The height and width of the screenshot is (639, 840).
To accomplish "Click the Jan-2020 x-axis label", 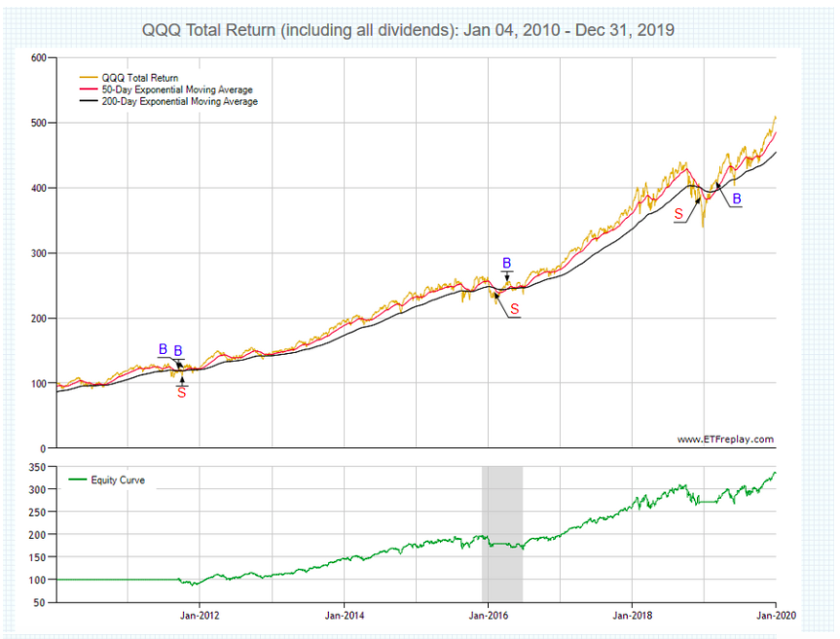I will click(x=775, y=615).
